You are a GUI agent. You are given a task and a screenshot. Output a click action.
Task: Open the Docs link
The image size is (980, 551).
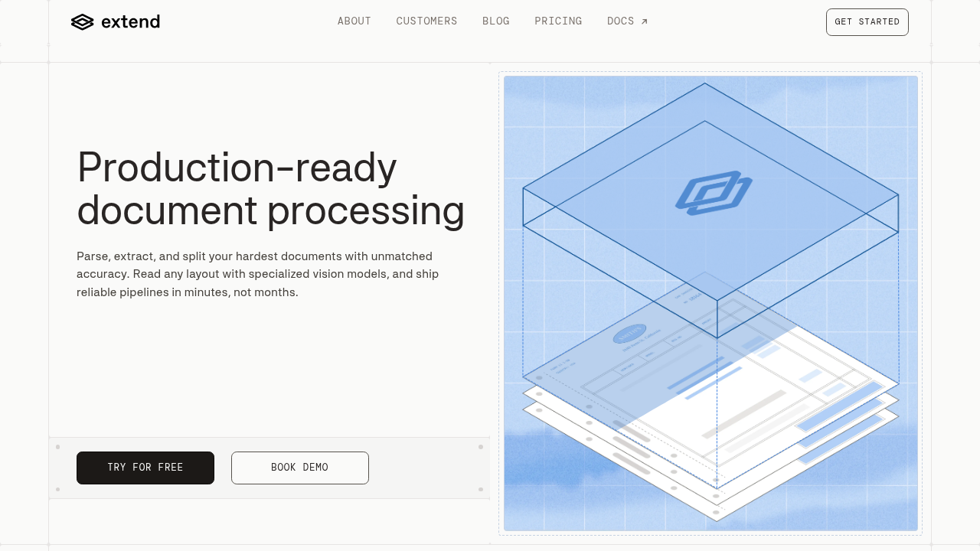(621, 21)
